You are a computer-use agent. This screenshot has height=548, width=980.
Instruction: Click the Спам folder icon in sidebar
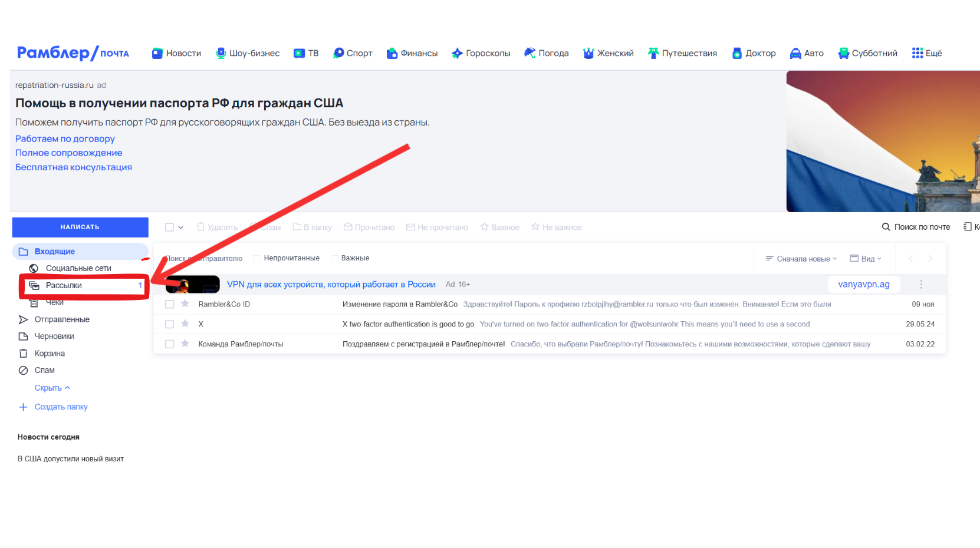[24, 371]
